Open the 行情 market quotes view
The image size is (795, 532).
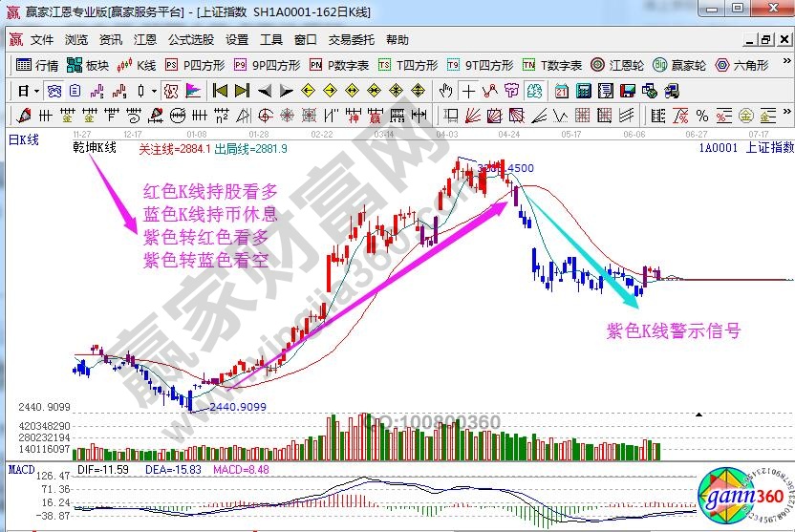(x=38, y=66)
